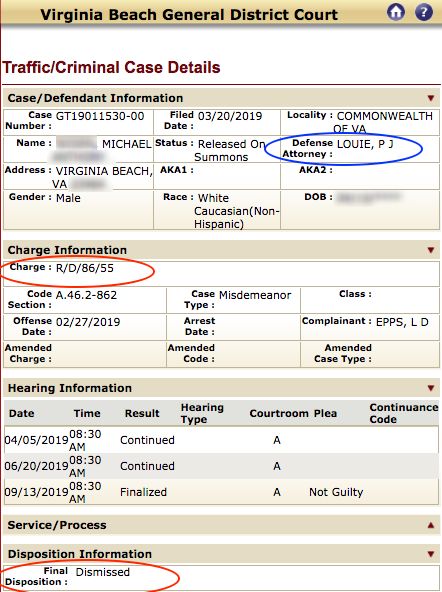Click the charge text R/D/86/55
Image resolution: width=442 pixels, height=592 pixels.
coord(85,268)
